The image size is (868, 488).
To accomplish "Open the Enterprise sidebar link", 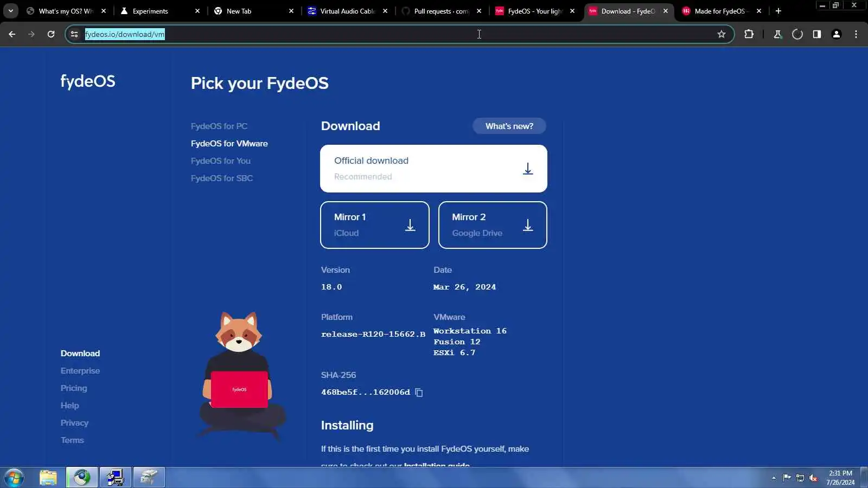I will [80, 370].
